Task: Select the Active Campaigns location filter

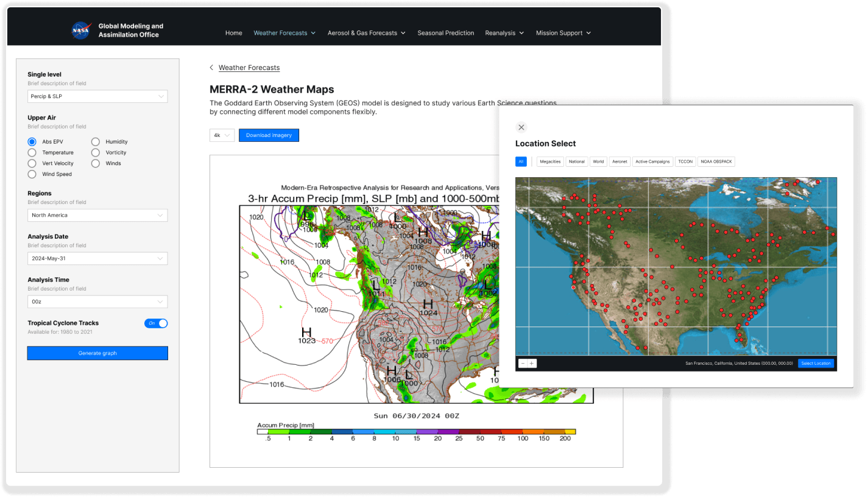Action: (x=652, y=161)
